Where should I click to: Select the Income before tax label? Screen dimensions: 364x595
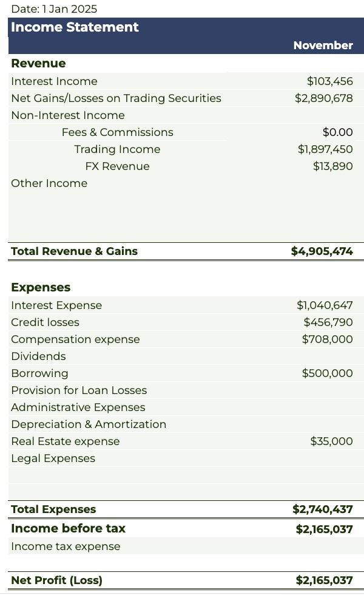[x=68, y=528]
